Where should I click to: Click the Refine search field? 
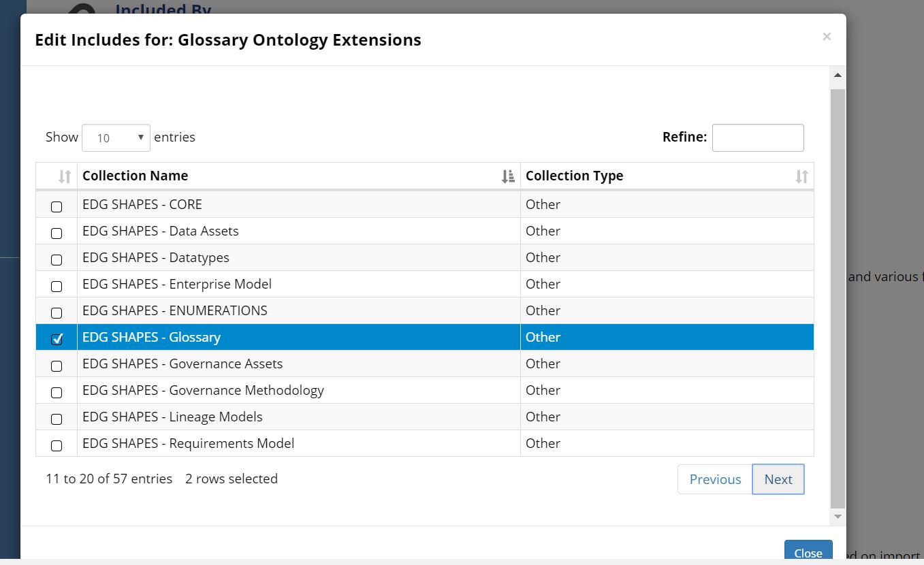(758, 138)
